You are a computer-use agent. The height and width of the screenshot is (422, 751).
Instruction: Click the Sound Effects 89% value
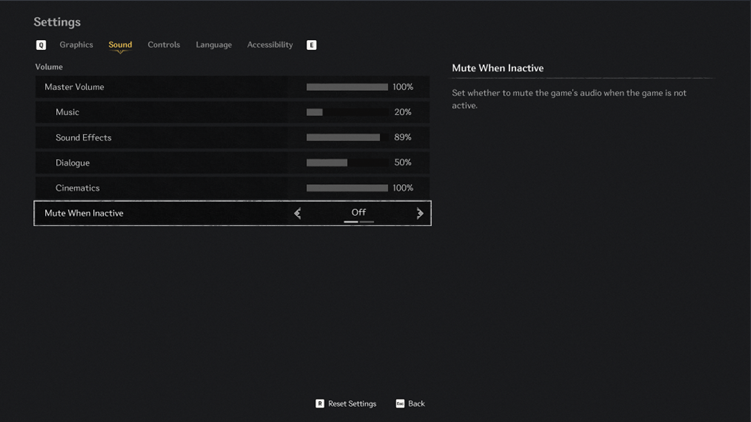(403, 137)
